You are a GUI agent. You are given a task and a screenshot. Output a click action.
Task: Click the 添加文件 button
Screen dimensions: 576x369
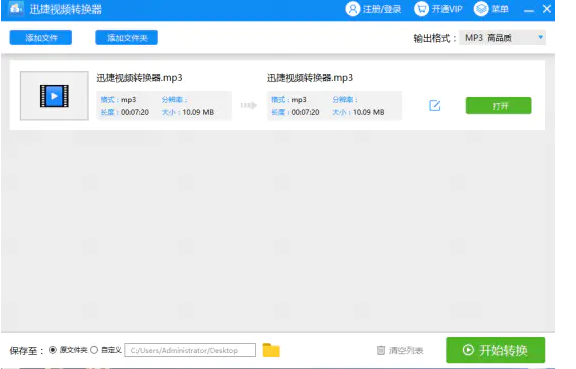coord(41,37)
